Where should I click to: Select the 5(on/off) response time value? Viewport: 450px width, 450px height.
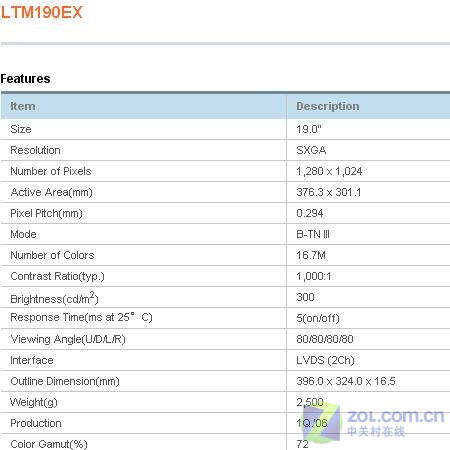coord(318,318)
